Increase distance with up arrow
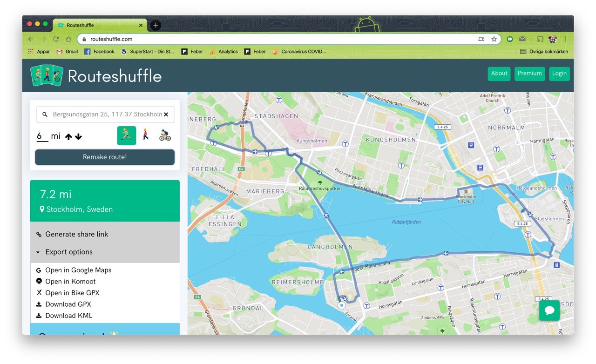The height and width of the screenshot is (364, 596). [68, 137]
